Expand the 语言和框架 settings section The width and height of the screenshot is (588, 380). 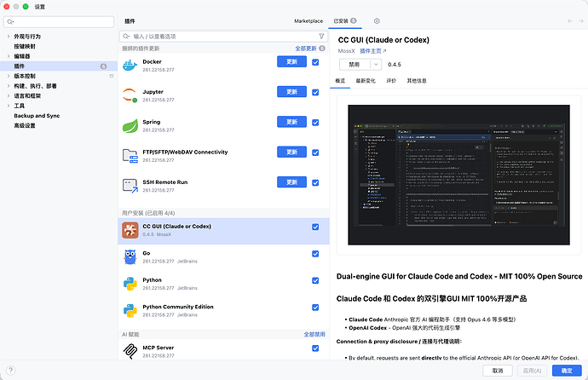click(9, 96)
